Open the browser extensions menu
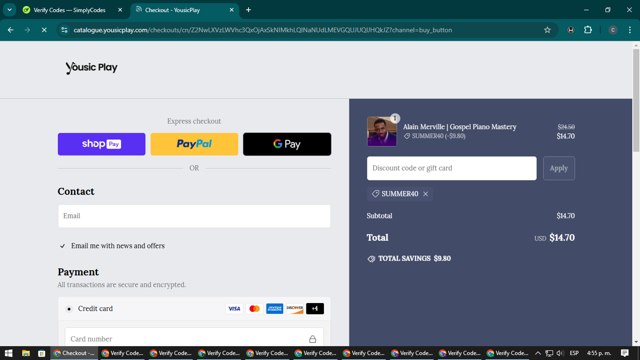This screenshot has width=640, height=360. (588, 30)
